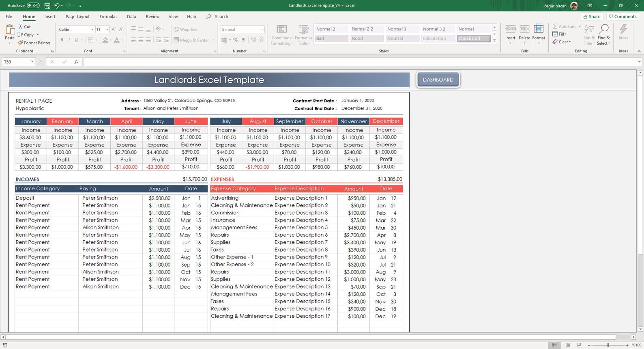Select the Good cell style
This screenshot has height=349, width=644.
pyautogui.click(x=367, y=39)
